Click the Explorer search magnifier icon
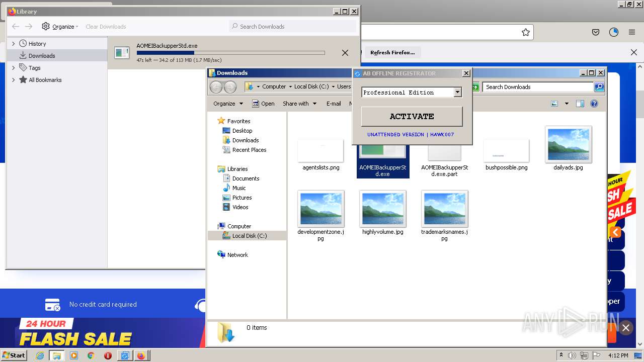644x362 pixels. (x=599, y=87)
